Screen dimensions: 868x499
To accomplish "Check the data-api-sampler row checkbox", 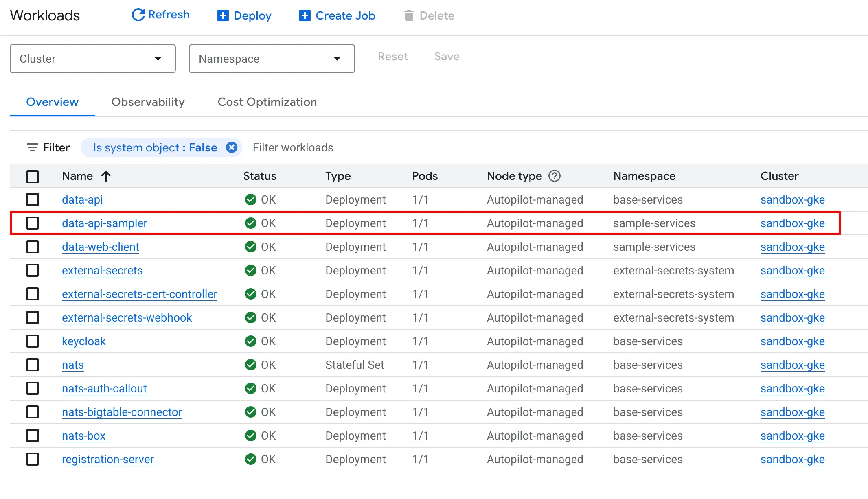I will [33, 223].
